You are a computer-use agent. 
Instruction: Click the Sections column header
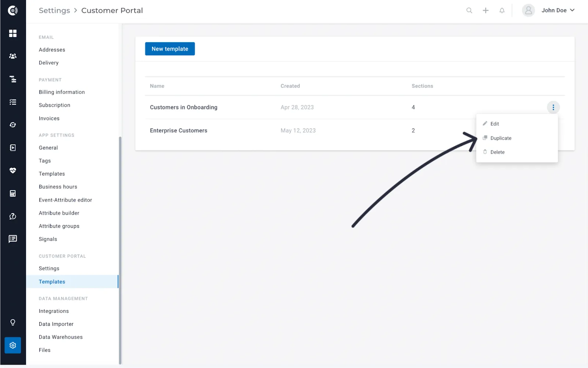click(422, 86)
